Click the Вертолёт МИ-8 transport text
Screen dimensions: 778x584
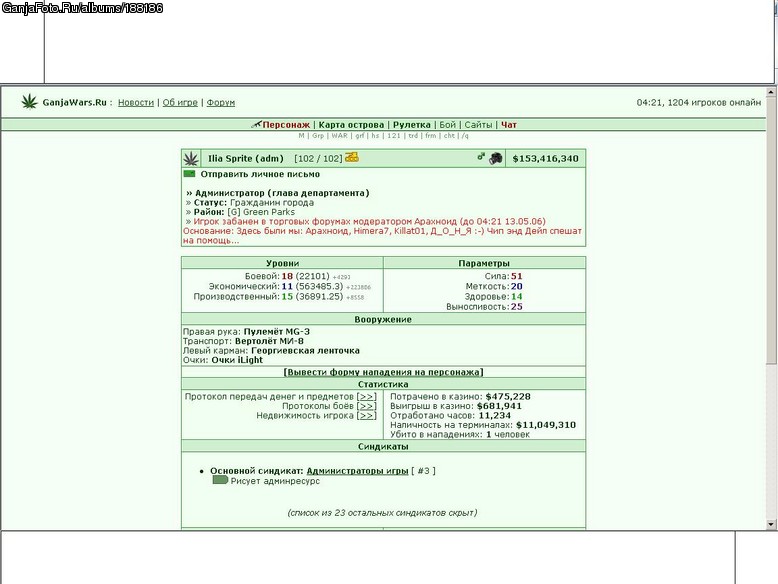tap(269, 341)
